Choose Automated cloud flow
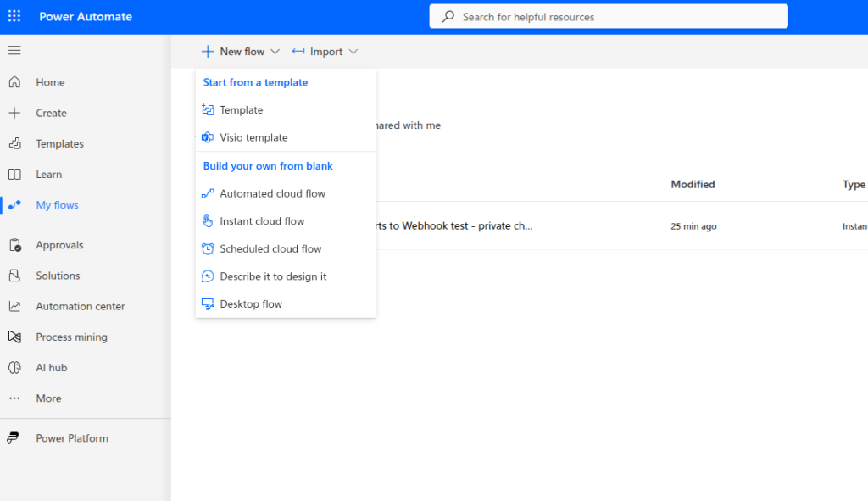868x501 pixels. (272, 193)
